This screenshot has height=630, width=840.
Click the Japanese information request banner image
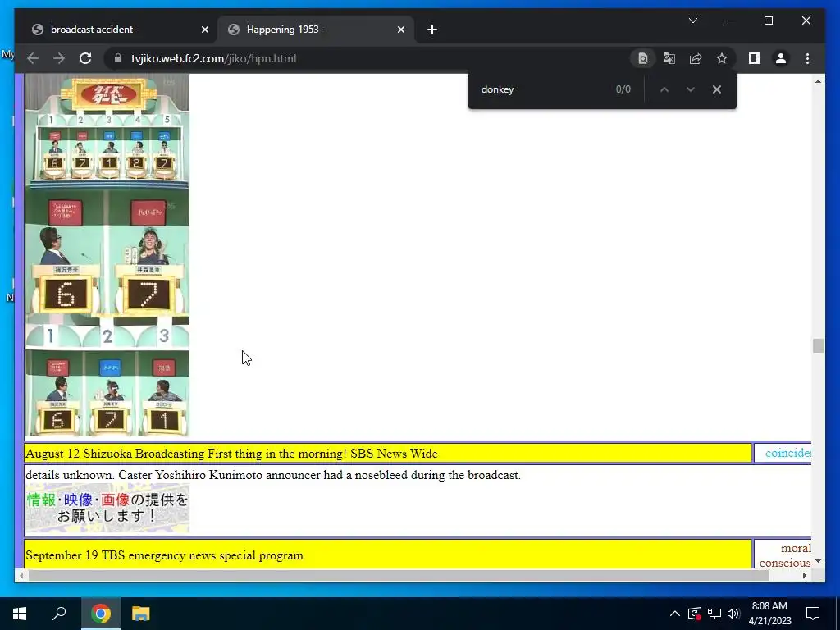click(x=107, y=508)
